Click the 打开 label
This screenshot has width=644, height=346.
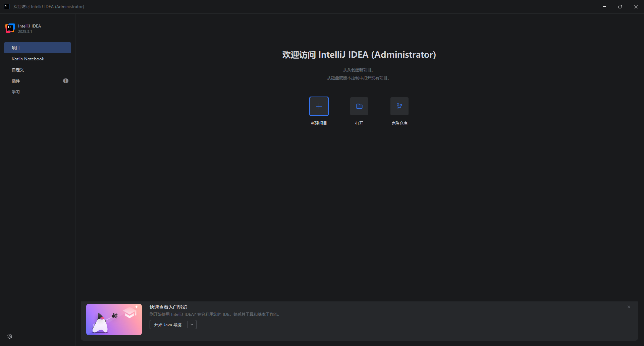tap(359, 123)
